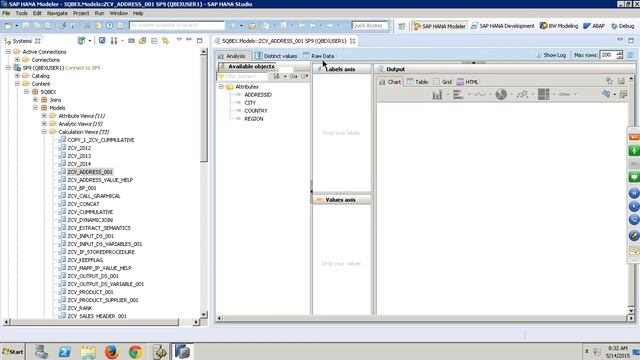Click the New wizard icon in main toolbar

tap(8, 25)
